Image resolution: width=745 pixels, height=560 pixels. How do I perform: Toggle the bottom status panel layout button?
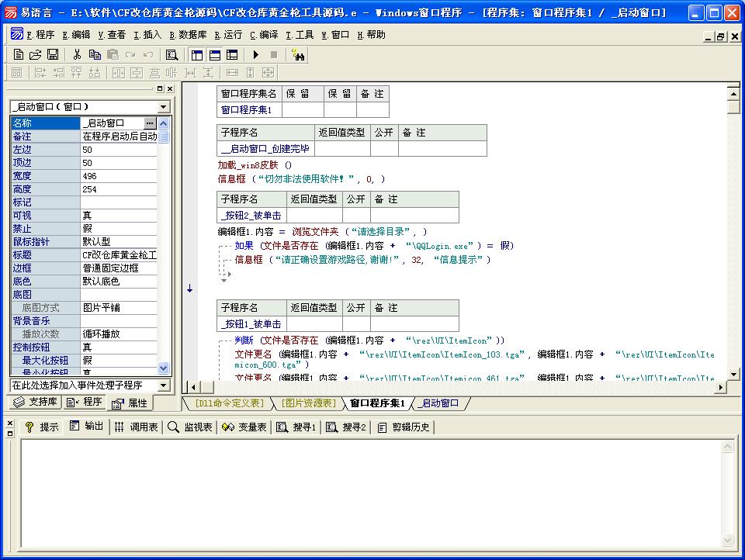tap(214, 54)
